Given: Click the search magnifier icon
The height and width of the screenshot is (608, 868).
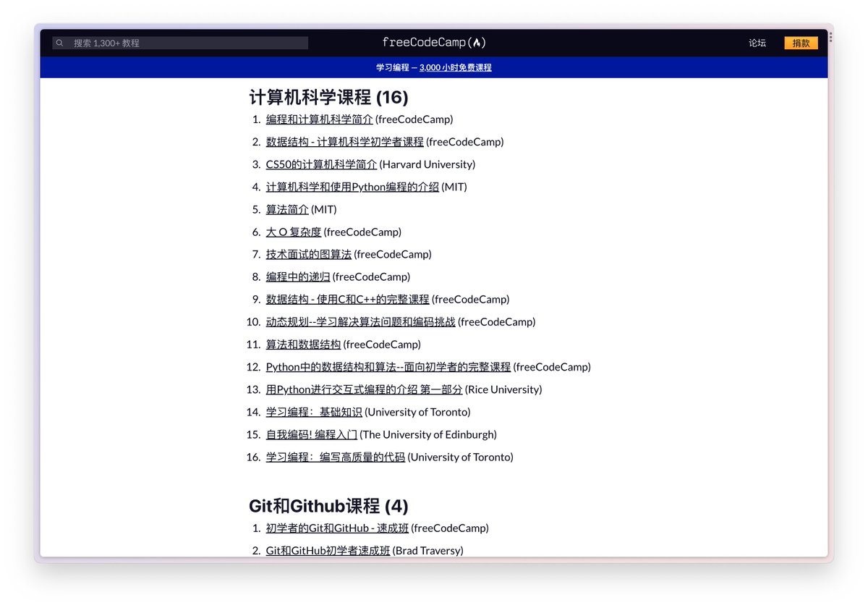Looking at the screenshot, I should pyautogui.click(x=60, y=43).
